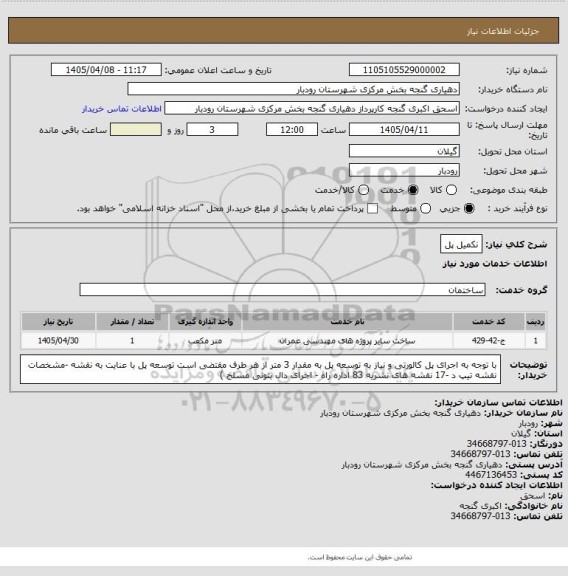
Task: Select the کالا/خدمت radio button
Action: point(363,190)
